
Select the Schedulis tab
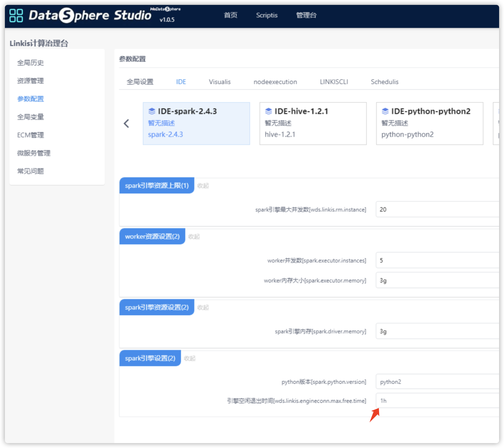pyautogui.click(x=384, y=82)
